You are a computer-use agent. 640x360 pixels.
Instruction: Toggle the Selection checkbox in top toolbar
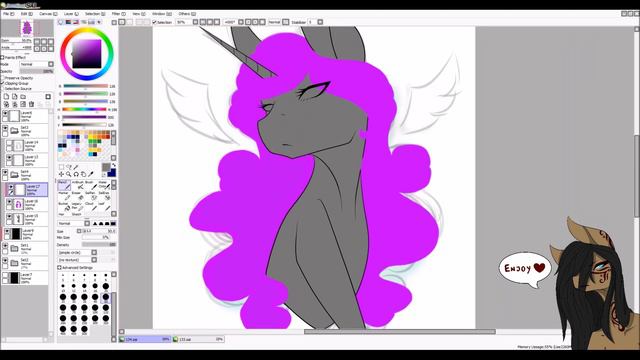(154, 22)
